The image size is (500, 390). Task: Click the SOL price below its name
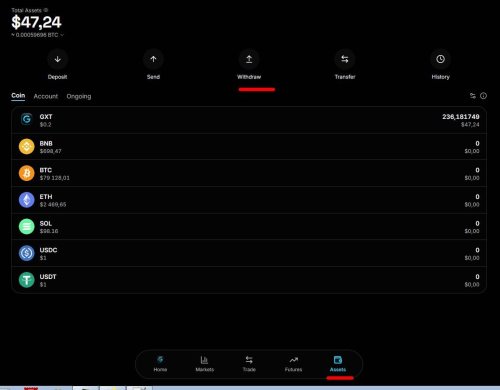(x=49, y=231)
